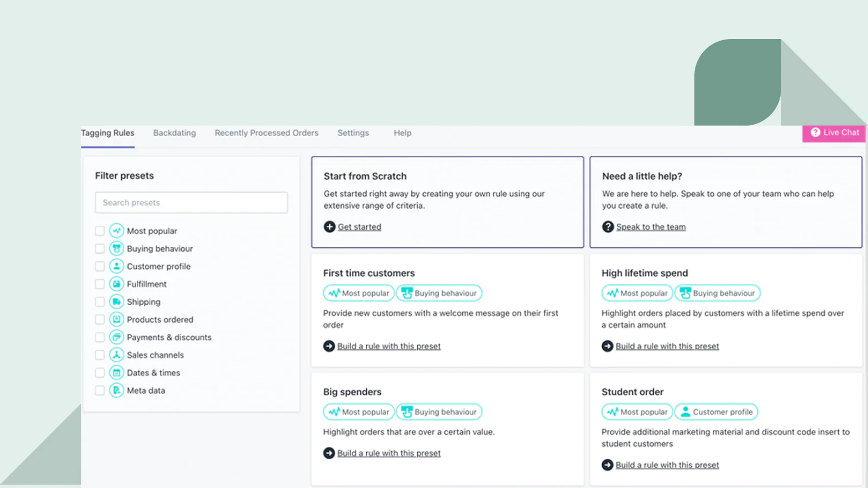Tick the Fulfillment checkbox
Image resolution: width=868 pixels, height=488 pixels.
(x=100, y=284)
